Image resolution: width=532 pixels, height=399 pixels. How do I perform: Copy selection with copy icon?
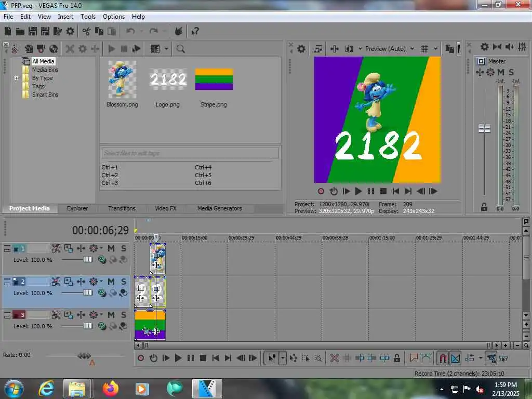click(99, 32)
